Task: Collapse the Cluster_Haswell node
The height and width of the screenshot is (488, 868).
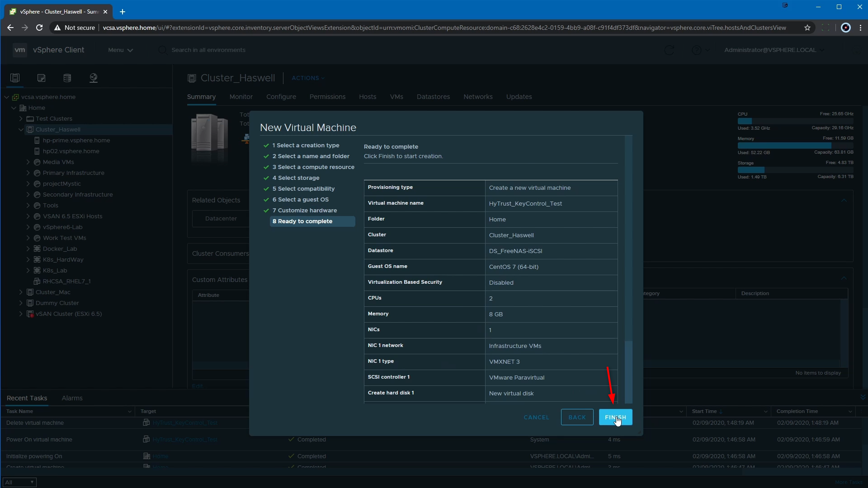Action: [21, 129]
